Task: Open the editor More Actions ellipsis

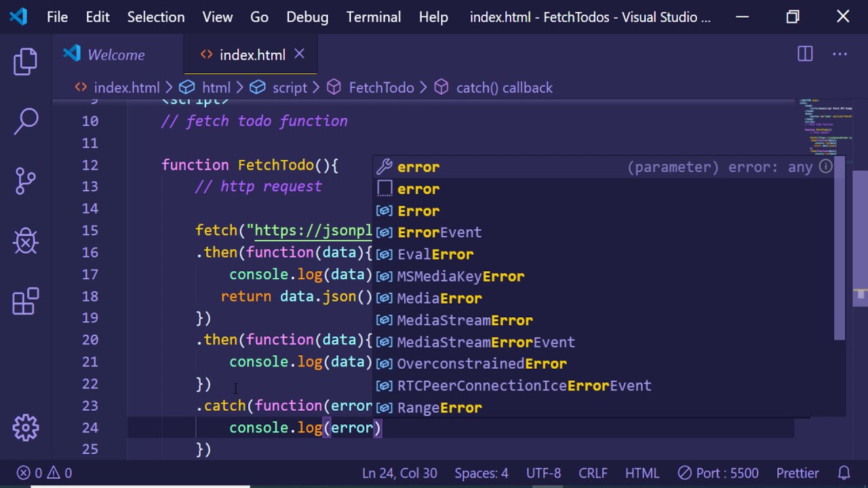Action: [x=840, y=55]
